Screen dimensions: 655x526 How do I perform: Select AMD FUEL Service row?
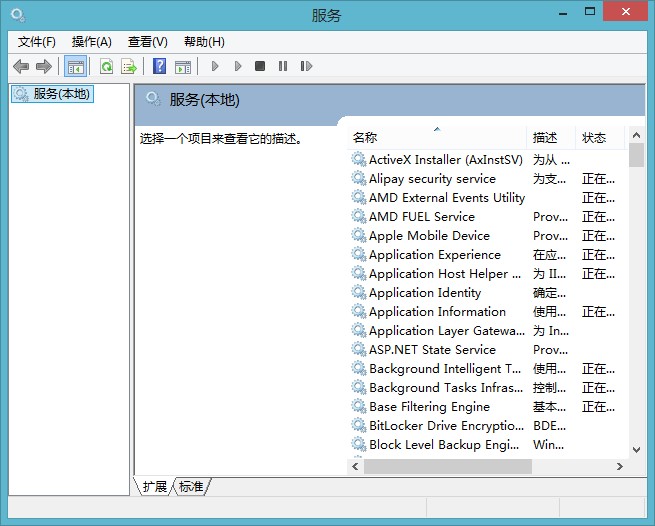487,216
